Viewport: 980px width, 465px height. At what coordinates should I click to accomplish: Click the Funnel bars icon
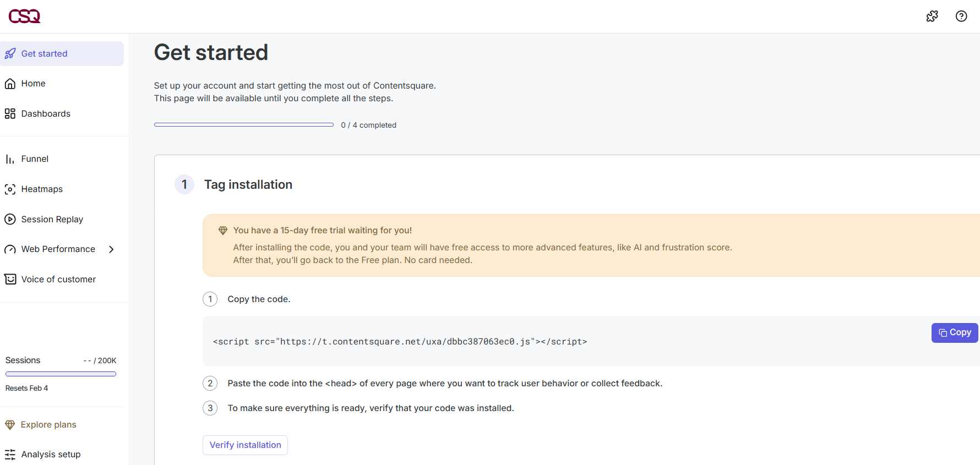10,159
